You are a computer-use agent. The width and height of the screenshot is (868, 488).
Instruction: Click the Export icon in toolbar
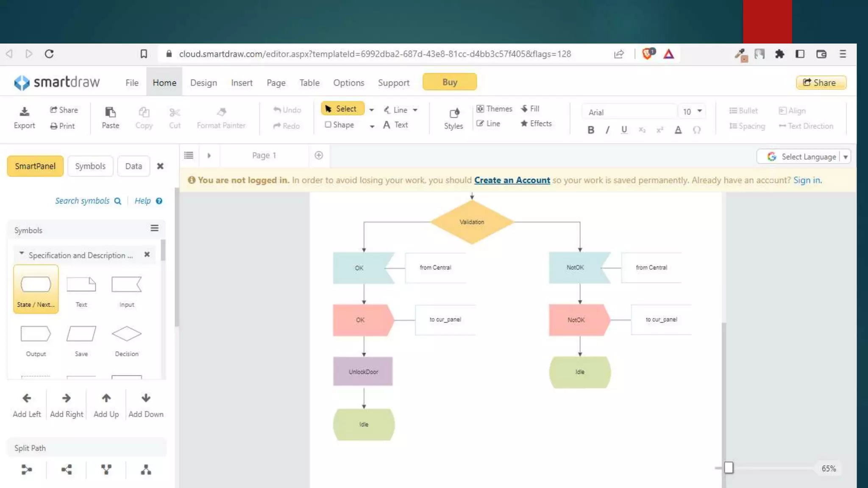pyautogui.click(x=24, y=112)
